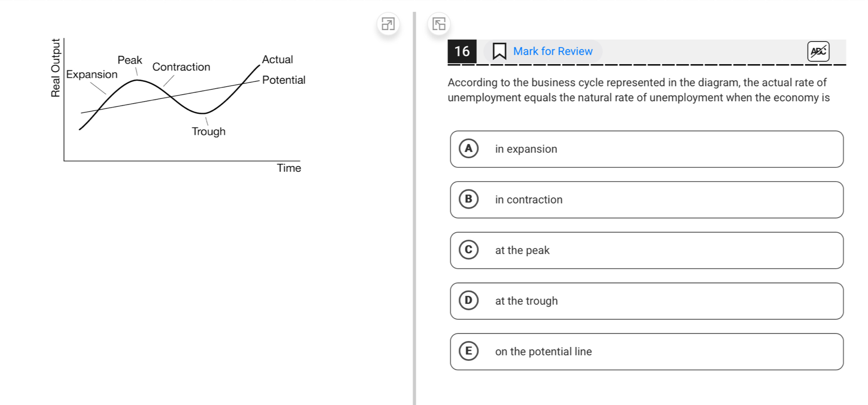Select the circled letter E choice
Image resolution: width=868 pixels, height=405 pixels.
(x=469, y=351)
